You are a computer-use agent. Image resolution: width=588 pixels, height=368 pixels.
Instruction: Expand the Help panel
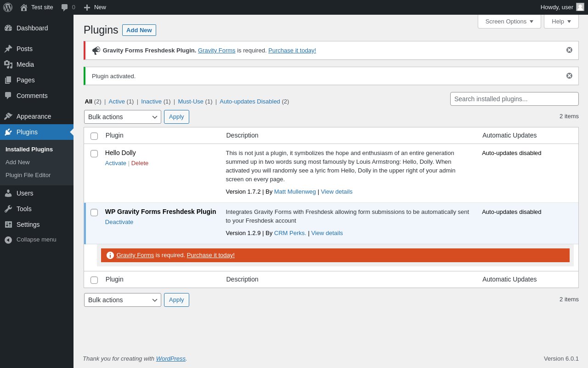[561, 21]
